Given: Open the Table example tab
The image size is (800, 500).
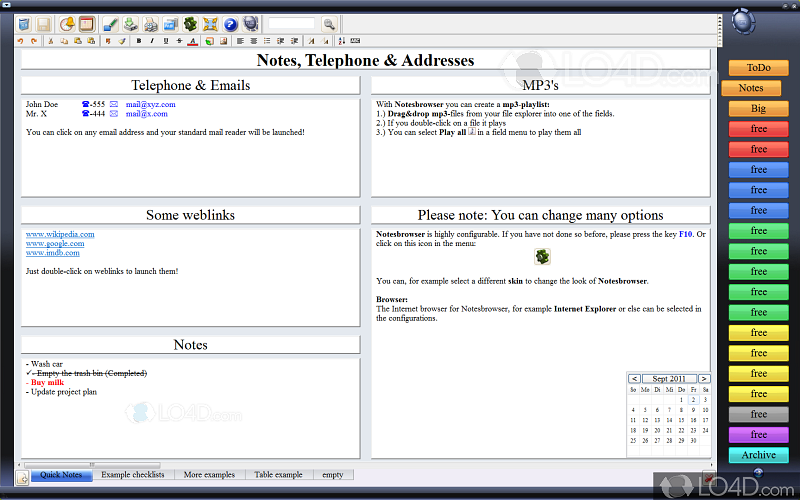Looking at the screenshot, I should click(x=279, y=475).
